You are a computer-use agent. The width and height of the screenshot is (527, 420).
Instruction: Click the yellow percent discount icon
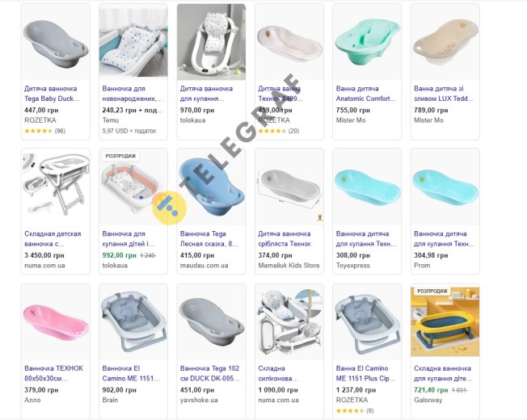[x=169, y=208]
